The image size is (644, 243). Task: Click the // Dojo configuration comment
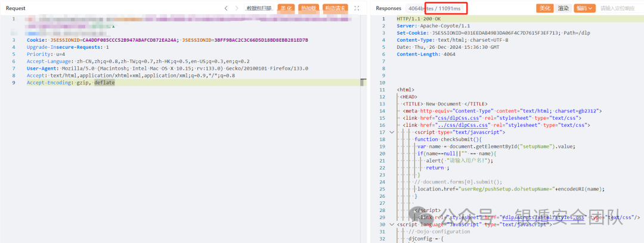tap(439, 232)
